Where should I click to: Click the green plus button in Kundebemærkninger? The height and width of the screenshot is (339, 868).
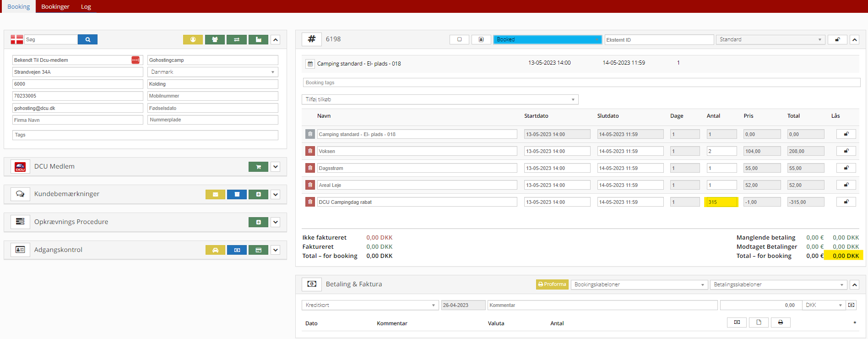coord(258,195)
